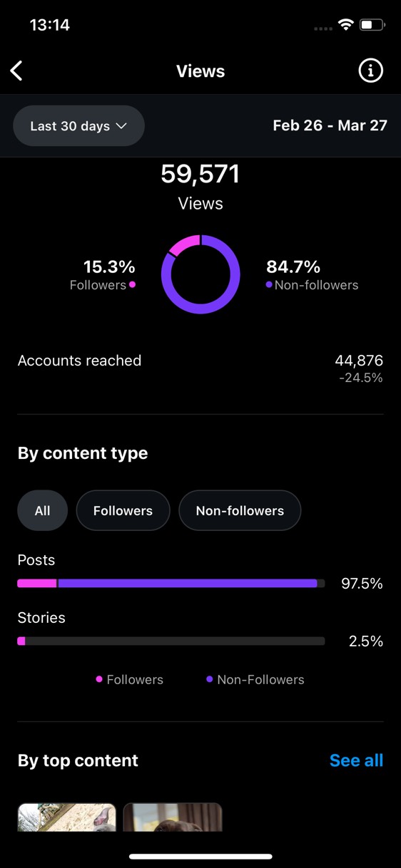Select the Followers filter pill
The width and height of the screenshot is (401, 868).
click(123, 510)
